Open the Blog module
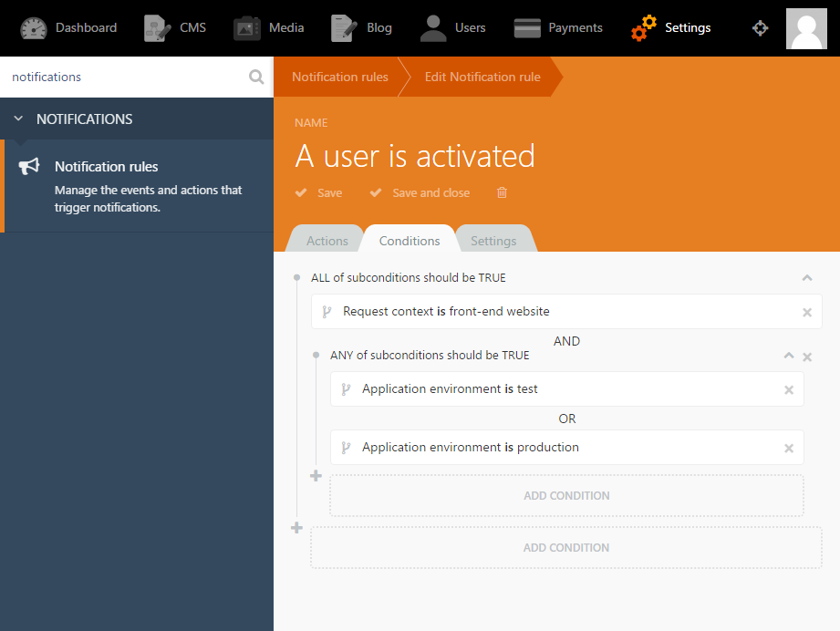Screen dimensions: 840x631 361,28
